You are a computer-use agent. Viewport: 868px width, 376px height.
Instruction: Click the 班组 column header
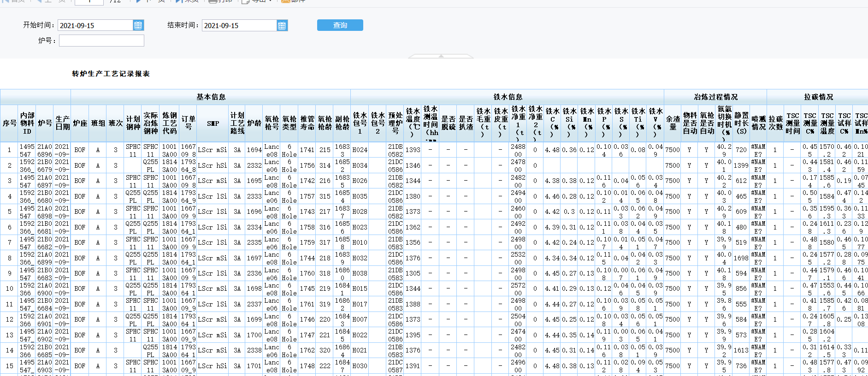pos(98,123)
